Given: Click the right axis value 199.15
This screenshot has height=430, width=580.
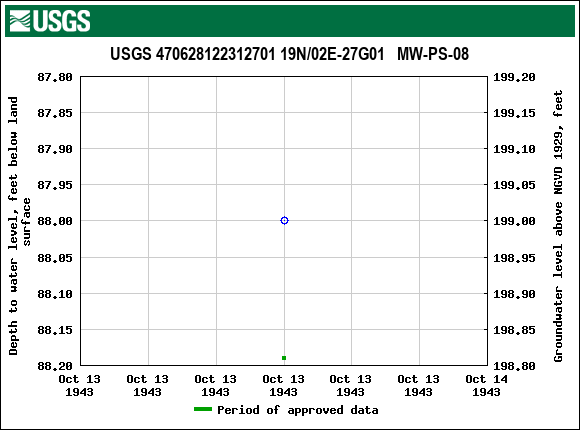Looking at the screenshot, I should [515, 113].
